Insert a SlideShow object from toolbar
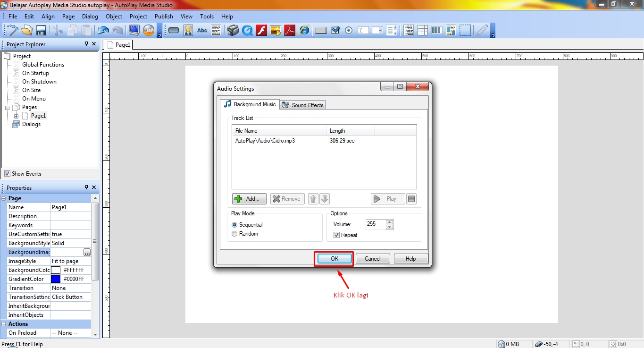The image size is (644, 348). 276,31
